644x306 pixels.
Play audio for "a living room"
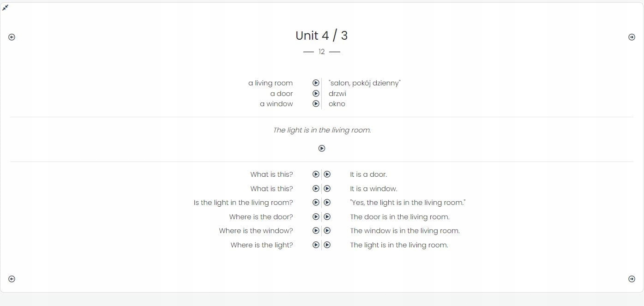click(316, 83)
